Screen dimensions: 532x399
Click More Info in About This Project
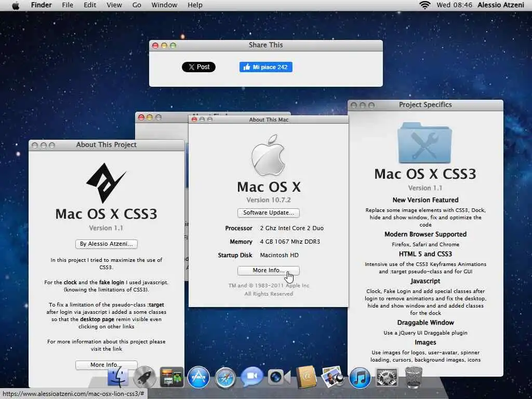pyautogui.click(x=106, y=365)
